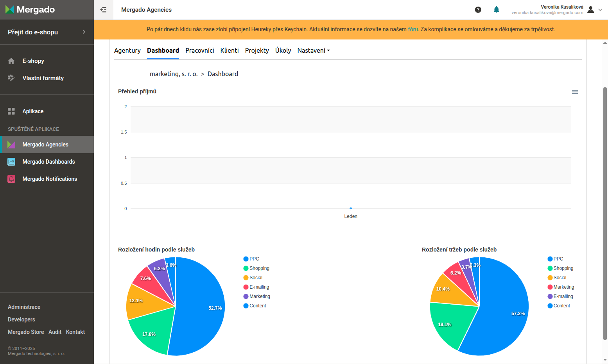
Task: Expand the user account dropdown chevron
Action: tap(600, 10)
